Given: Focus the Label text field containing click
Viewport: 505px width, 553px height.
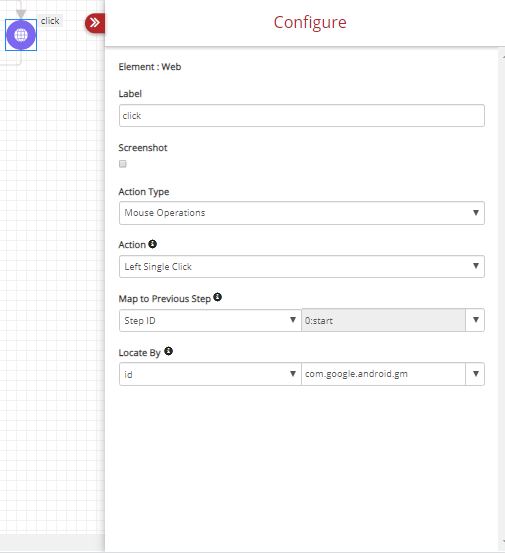Looking at the screenshot, I should pyautogui.click(x=302, y=116).
